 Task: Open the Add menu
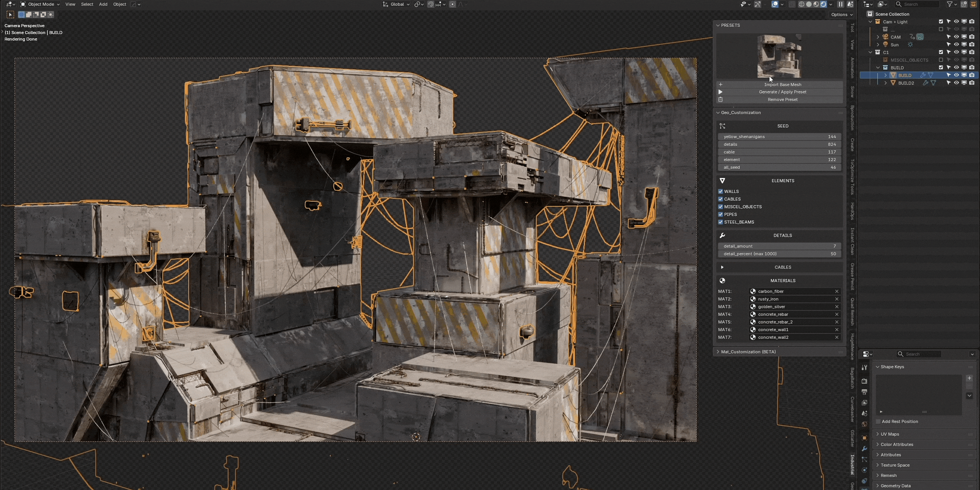(x=103, y=4)
